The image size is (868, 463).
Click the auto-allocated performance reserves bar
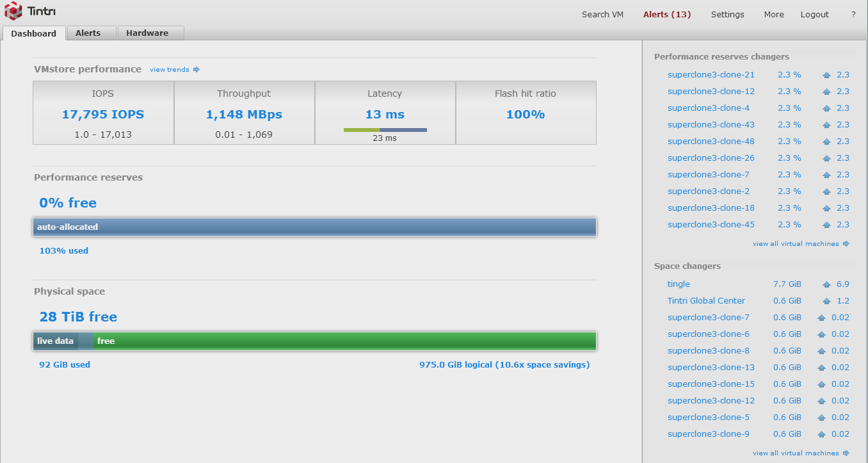[314, 227]
